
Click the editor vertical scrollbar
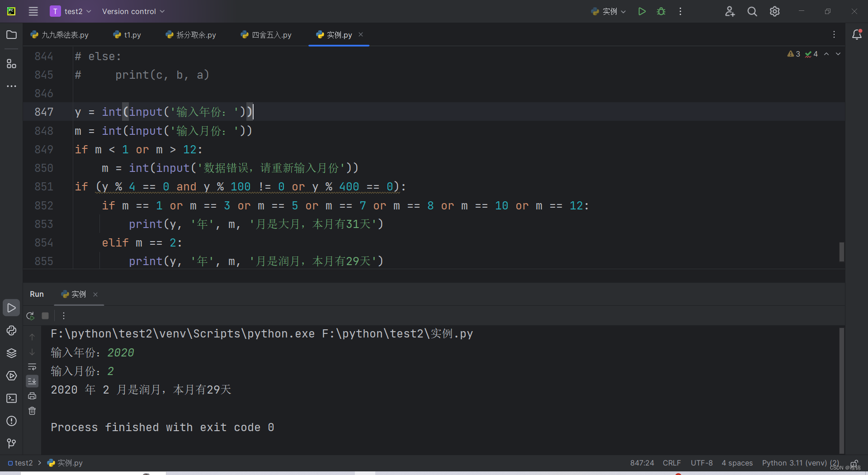[x=842, y=252]
